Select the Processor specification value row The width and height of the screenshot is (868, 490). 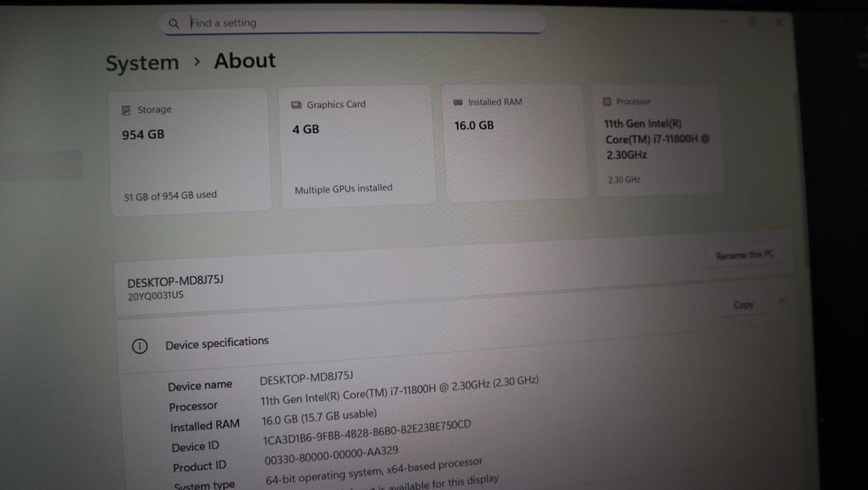pyautogui.click(x=399, y=390)
